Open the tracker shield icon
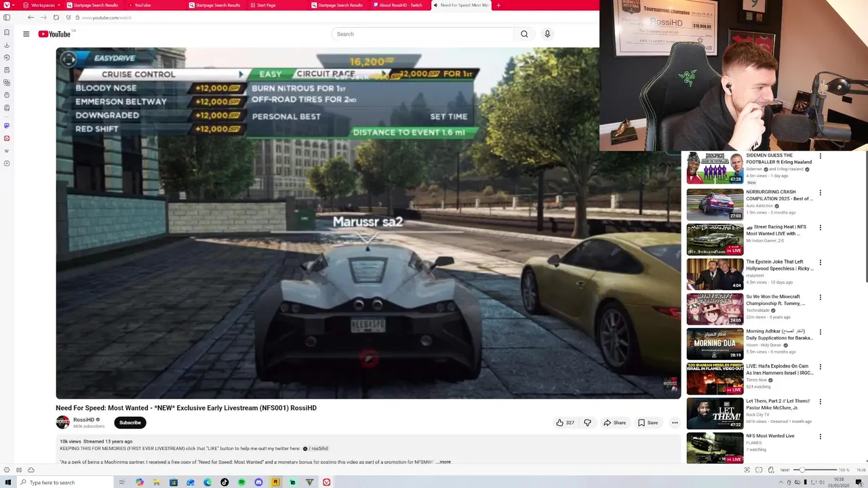Viewport: 868px width, 488px height. [68, 18]
